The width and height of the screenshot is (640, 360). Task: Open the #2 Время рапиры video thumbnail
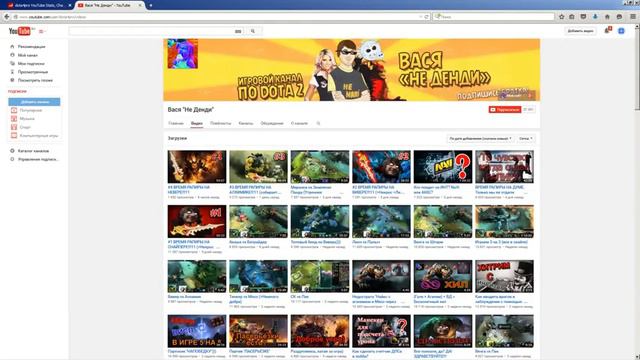click(x=381, y=167)
